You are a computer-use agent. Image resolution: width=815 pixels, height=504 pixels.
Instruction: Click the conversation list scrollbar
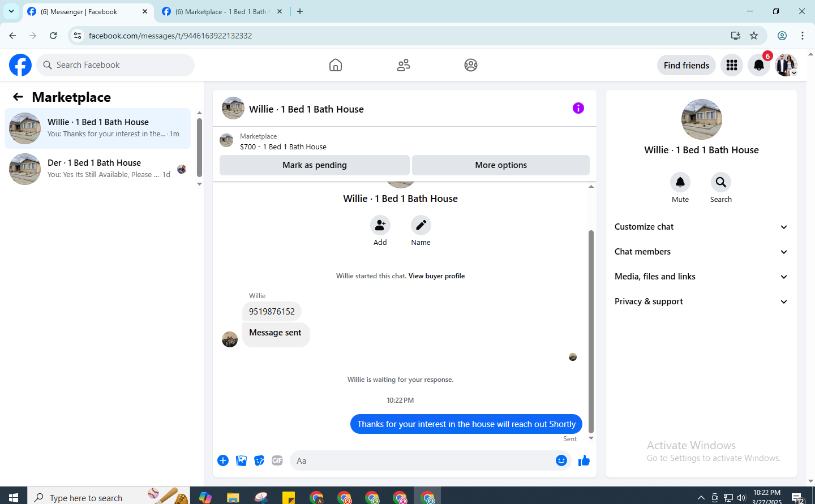point(199,147)
